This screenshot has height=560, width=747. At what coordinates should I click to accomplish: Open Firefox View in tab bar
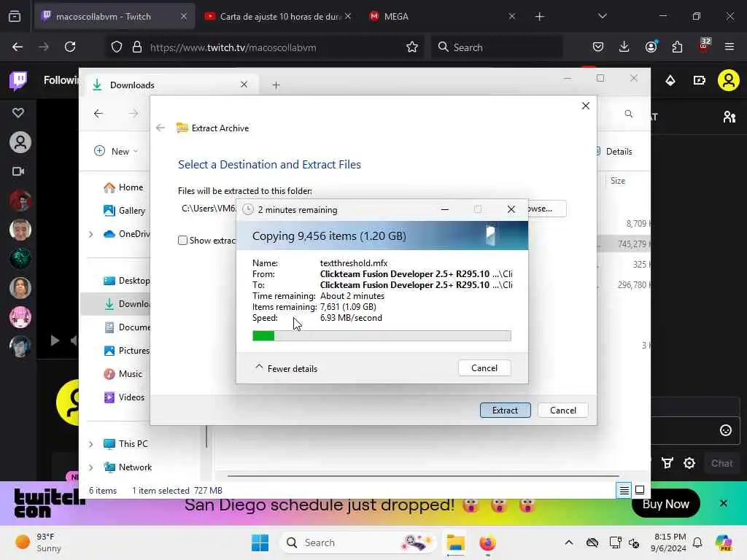(x=15, y=17)
